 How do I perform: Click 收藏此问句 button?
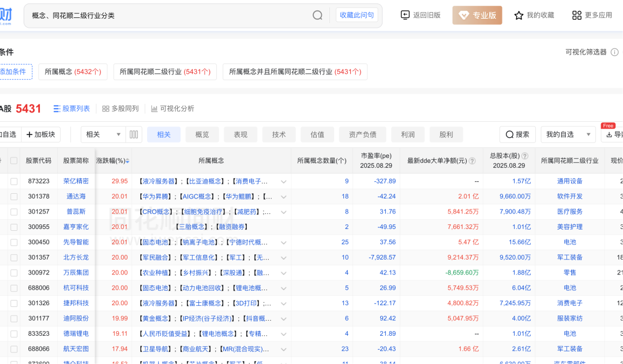point(357,15)
